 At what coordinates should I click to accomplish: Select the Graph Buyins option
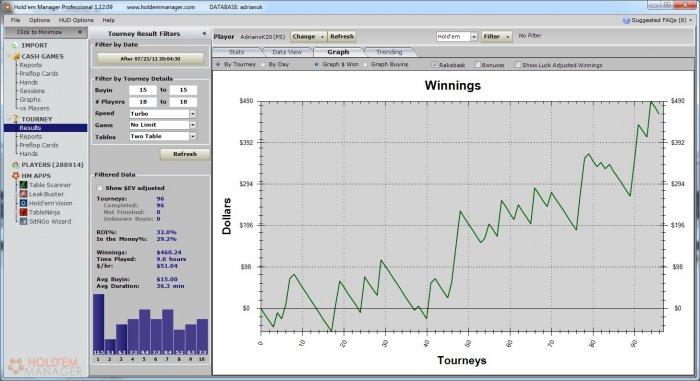tap(365, 64)
